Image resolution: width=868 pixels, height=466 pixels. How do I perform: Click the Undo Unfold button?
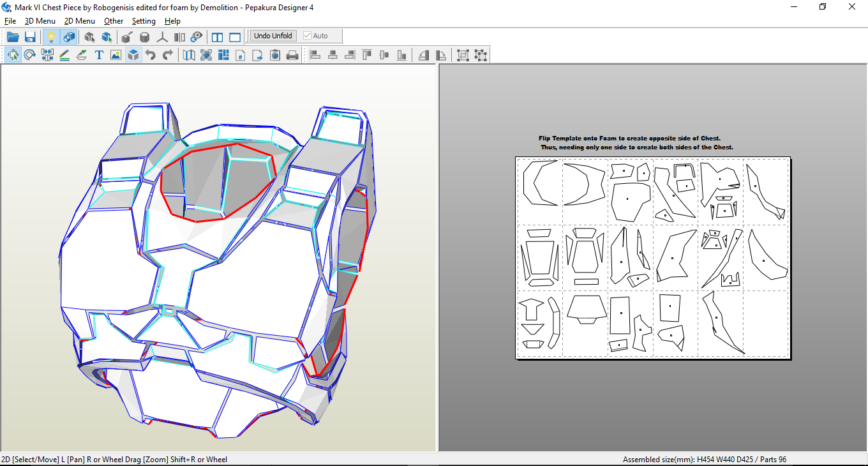coord(273,36)
